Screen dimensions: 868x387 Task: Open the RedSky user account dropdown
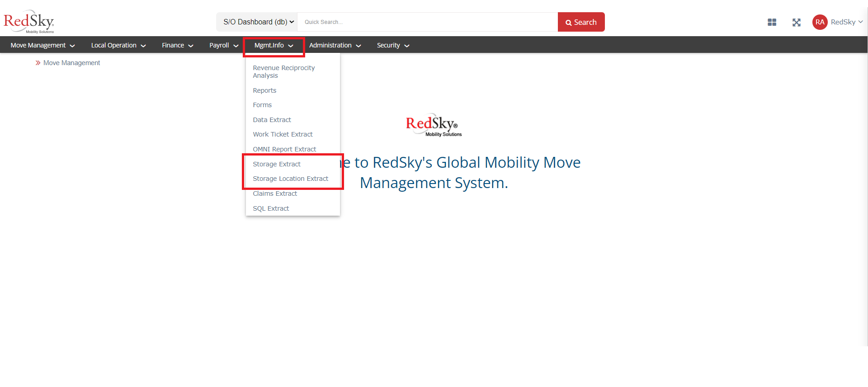coord(847,22)
